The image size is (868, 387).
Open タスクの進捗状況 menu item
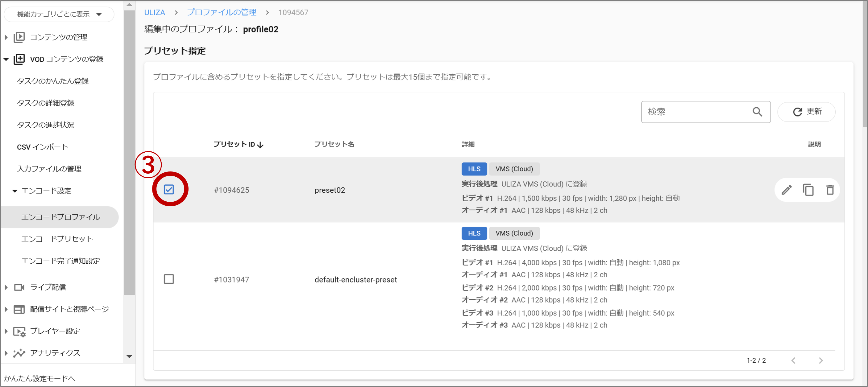tap(45, 125)
